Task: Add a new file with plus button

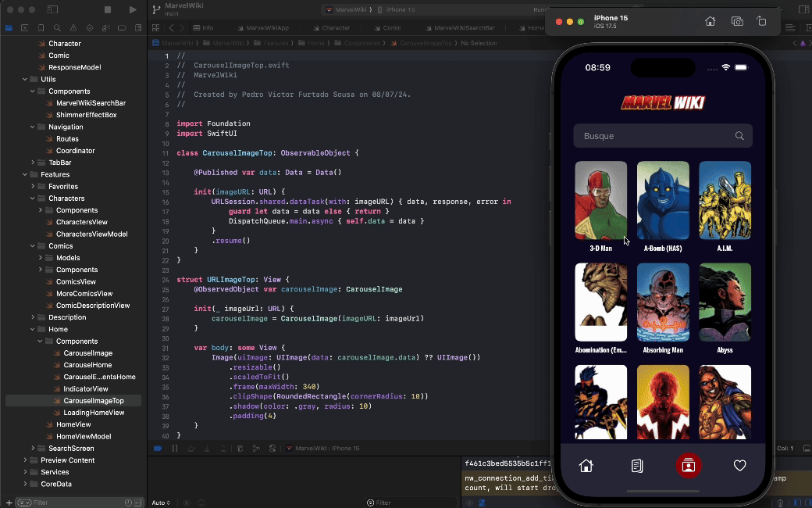Action: point(9,503)
